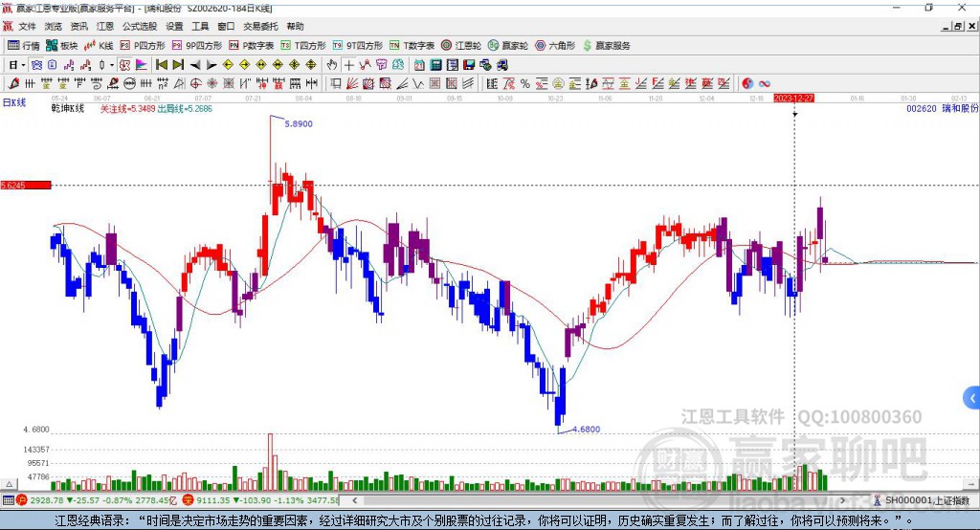Collapse the volume panel triangle button

point(9,484)
